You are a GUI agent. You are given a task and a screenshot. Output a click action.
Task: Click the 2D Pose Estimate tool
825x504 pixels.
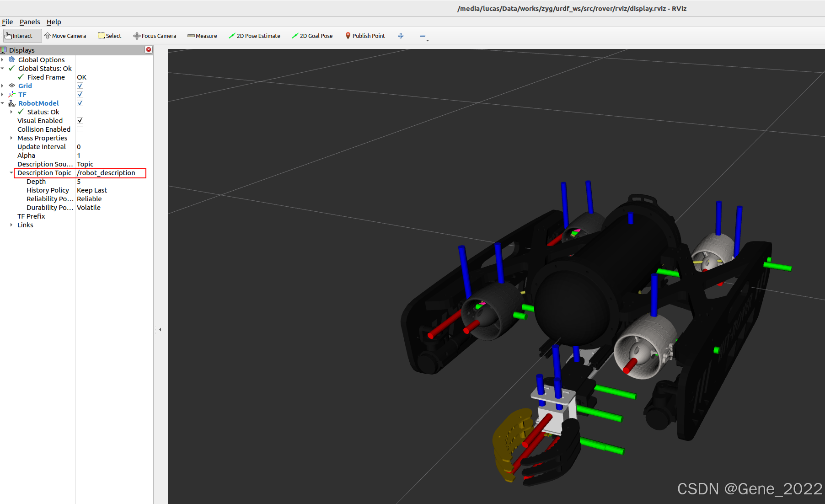[x=255, y=36]
